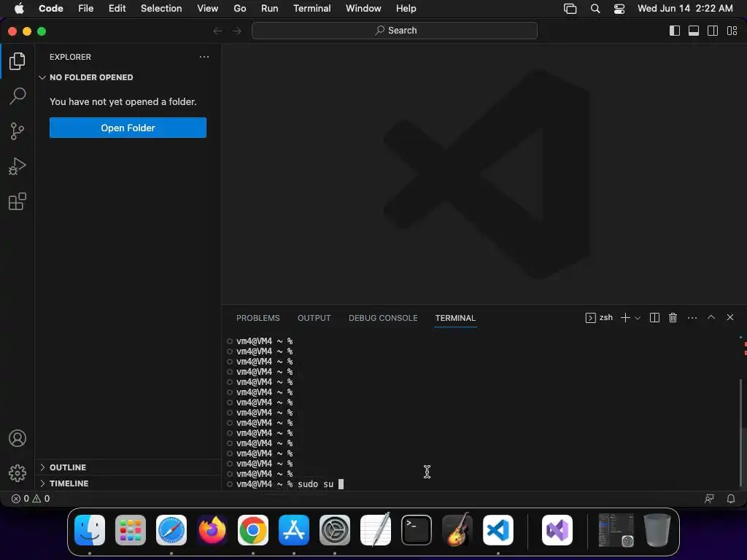This screenshot has width=747, height=560.
Task: Open the Explorer view in activity bar
Action: pyautogui.click(x=18, y=61)
